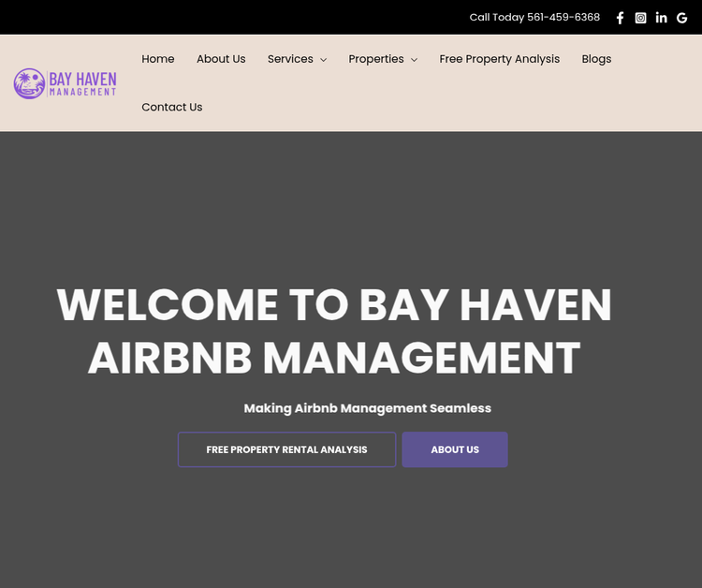
Task: Select the Properties menu label
Action: coord(376,59)
